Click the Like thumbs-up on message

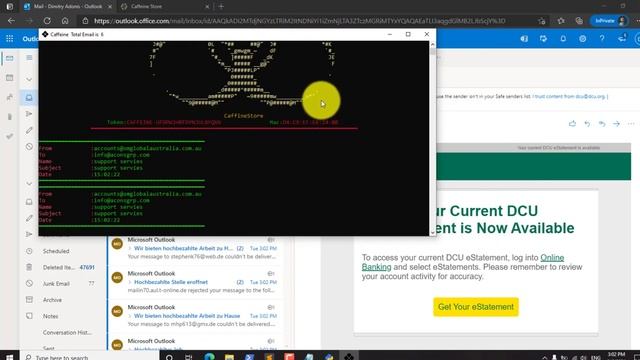pos(572,123)
